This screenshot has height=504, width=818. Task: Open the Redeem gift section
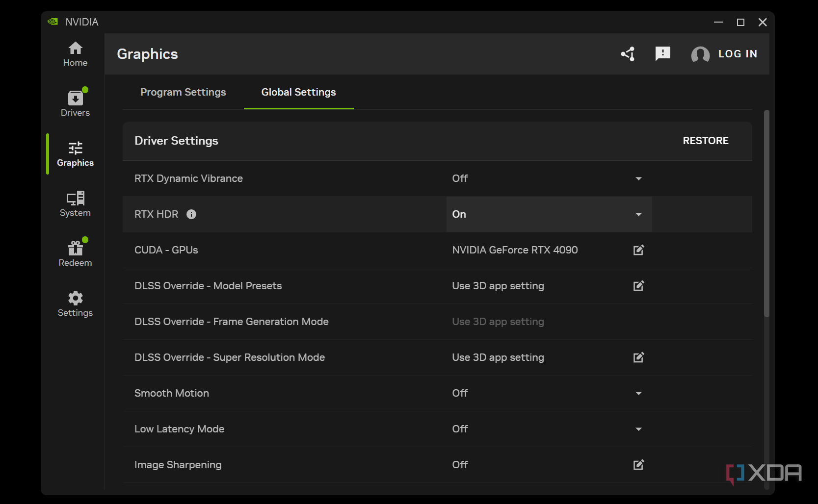(75, 253)
